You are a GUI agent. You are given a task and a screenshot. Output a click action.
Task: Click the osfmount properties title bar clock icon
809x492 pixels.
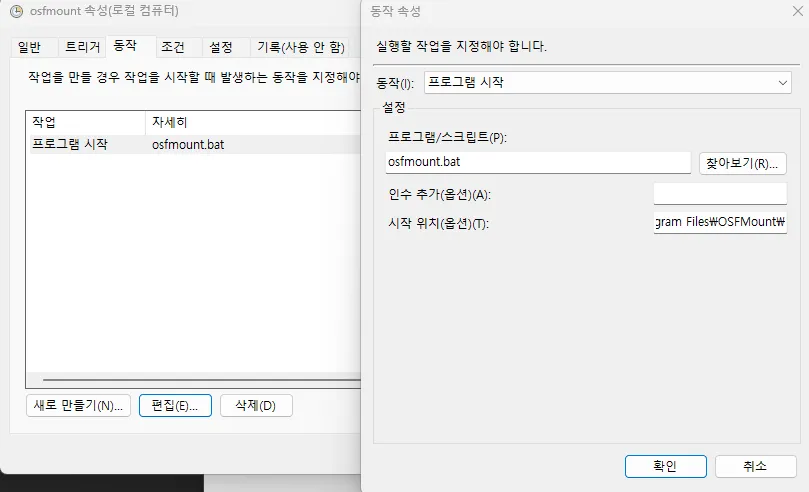coord(16,12)
